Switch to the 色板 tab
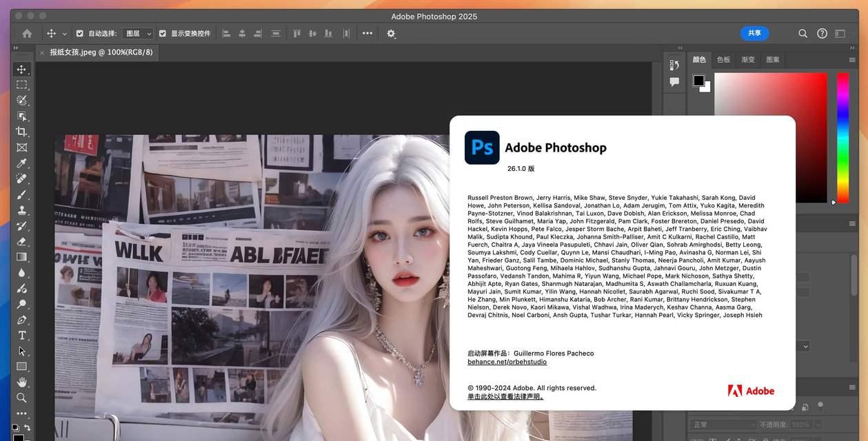Image resolution: width=868 pixels, height=441 pixels. pyautogui.click(x=723, y=60)
